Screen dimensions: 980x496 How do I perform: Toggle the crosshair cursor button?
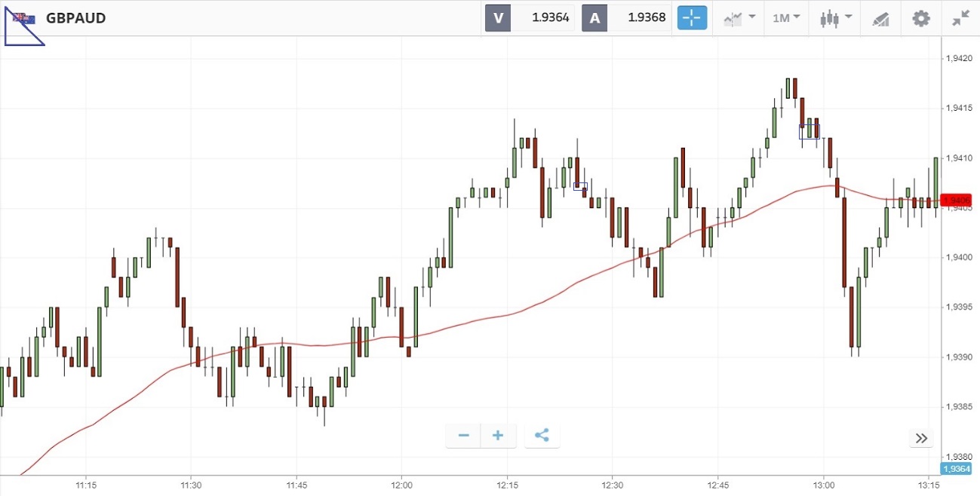pos(692,18)
